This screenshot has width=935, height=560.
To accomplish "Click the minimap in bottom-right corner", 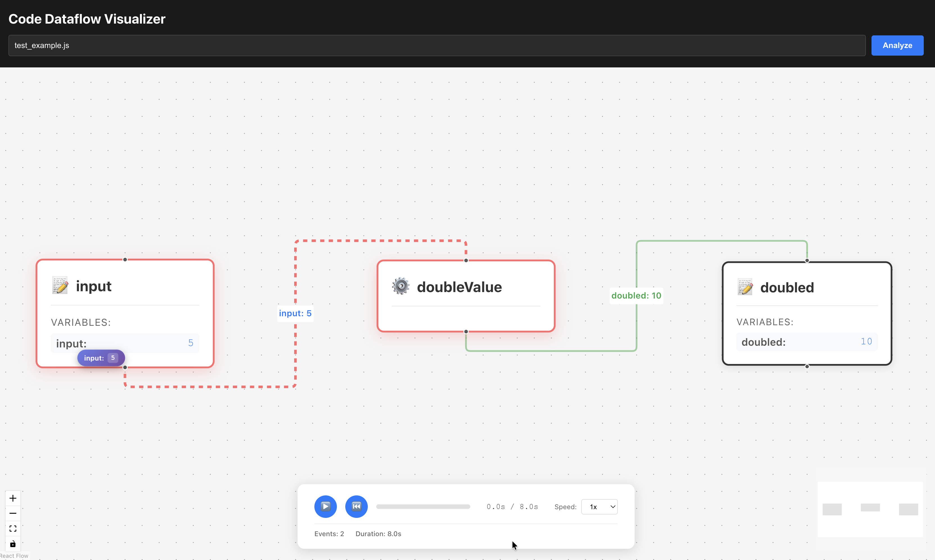I will pyautogui.click(x=870, y=509).
